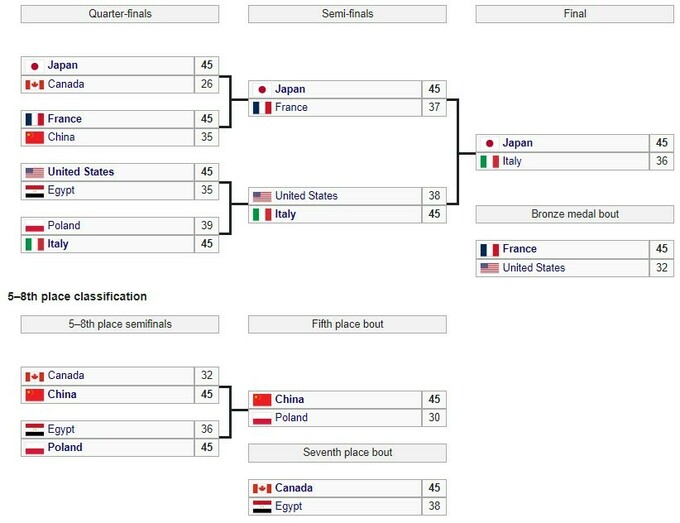Click Egypt's flag in the Seventh place bout
The height and width of the screenshot is (523, 680).
pos(262,506)
